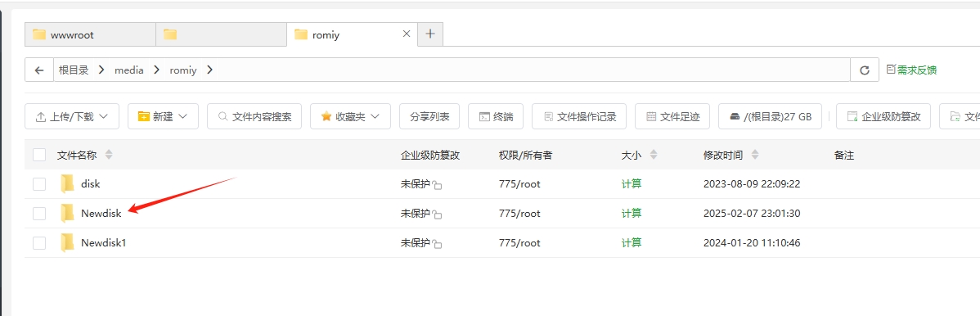
Task: Click /(根目录)27 GB disk button
Action: click(x=770, y=116)
